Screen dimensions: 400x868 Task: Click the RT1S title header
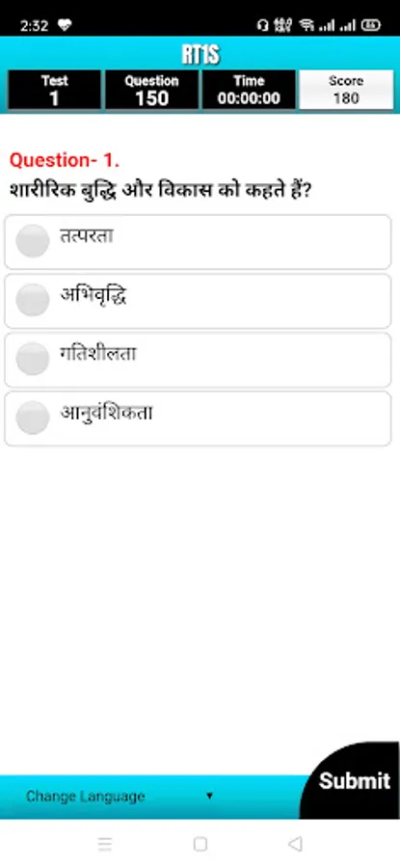click(x=200, y=55)
